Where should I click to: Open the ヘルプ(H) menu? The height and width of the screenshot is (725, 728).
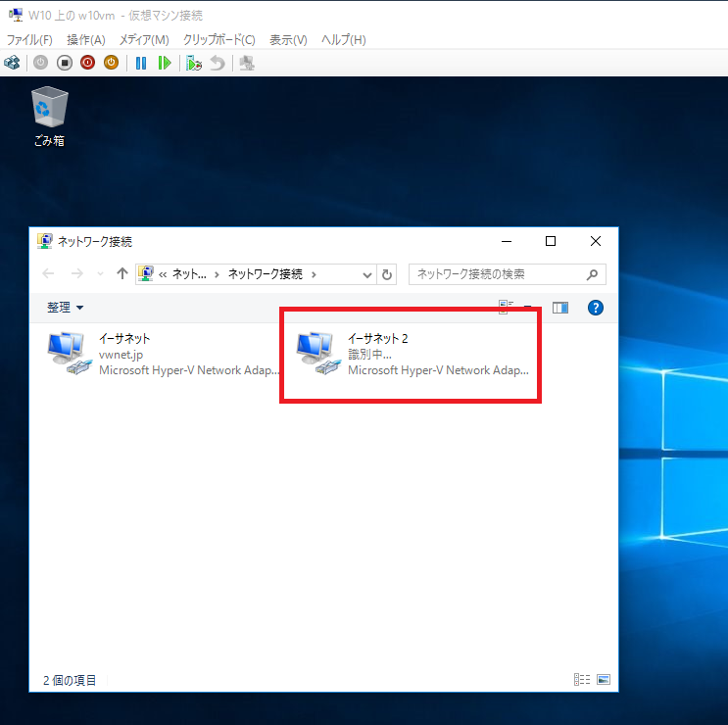coord(344,40)
